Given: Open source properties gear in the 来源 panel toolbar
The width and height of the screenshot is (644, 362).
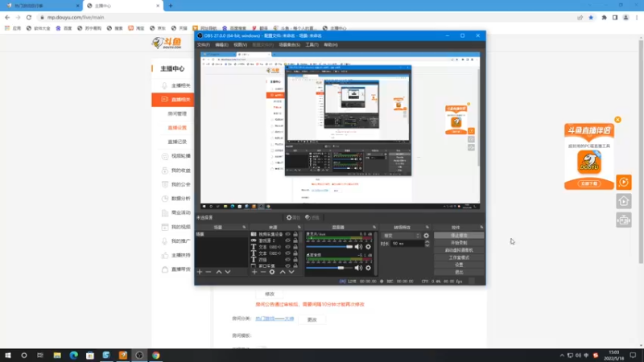Looking at the screenshot, I should (x=272, y=272).
